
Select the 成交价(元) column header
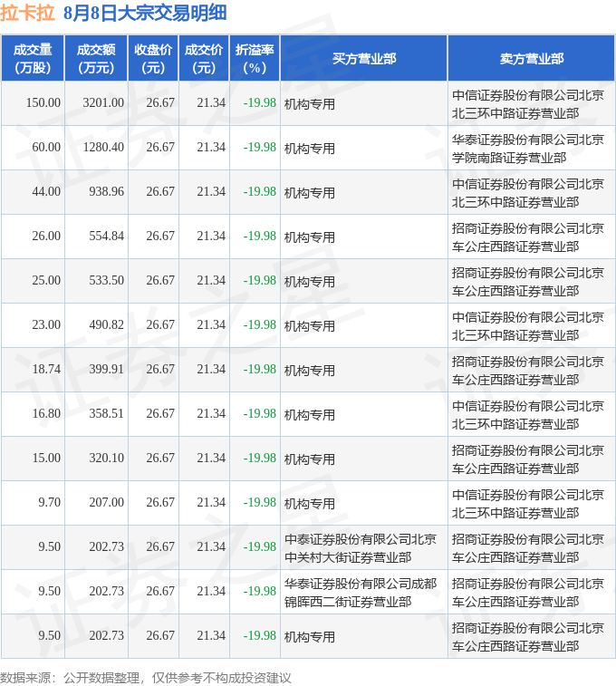[x=204, y=59]
